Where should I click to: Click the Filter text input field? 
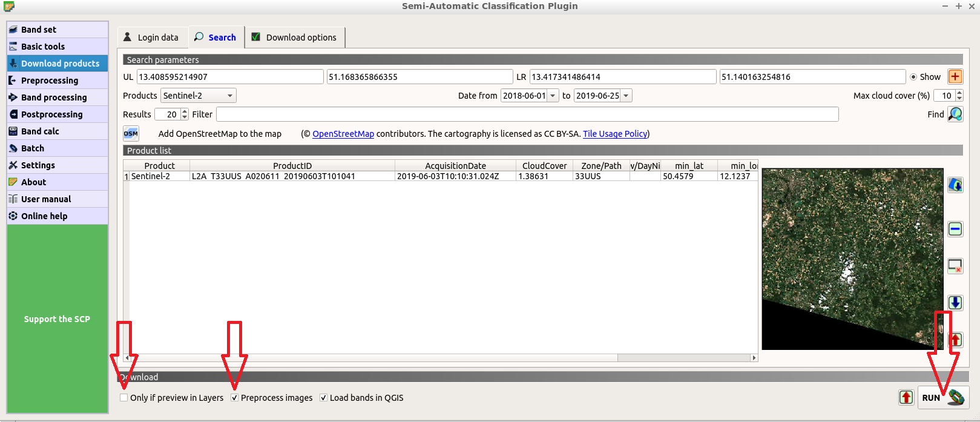527,114
